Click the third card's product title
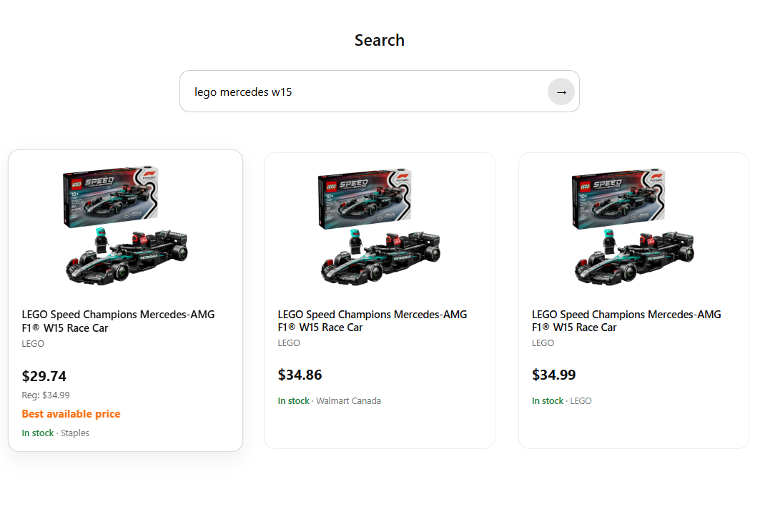Image resolution: width=760 pixels, height=532 pixels. [x=626, y=320]
